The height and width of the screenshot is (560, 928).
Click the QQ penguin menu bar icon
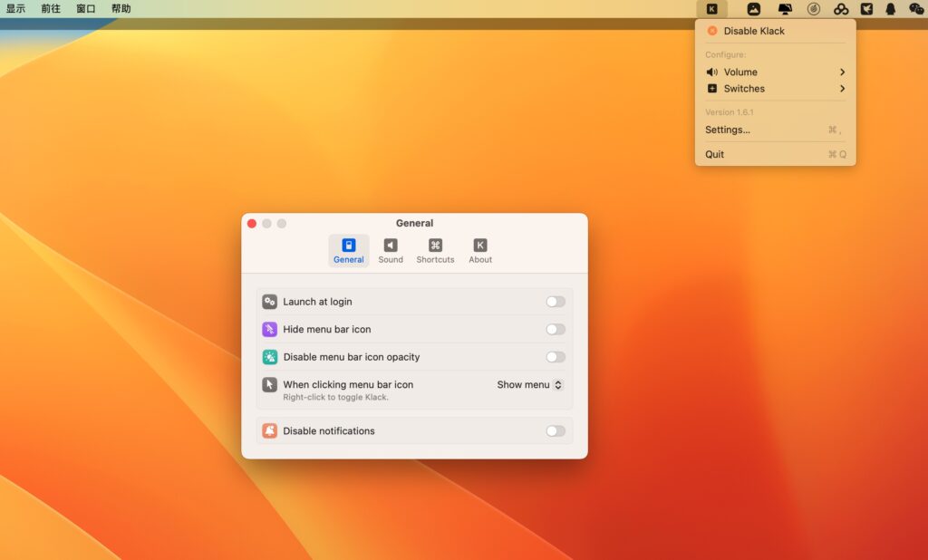tap(890, 8)
